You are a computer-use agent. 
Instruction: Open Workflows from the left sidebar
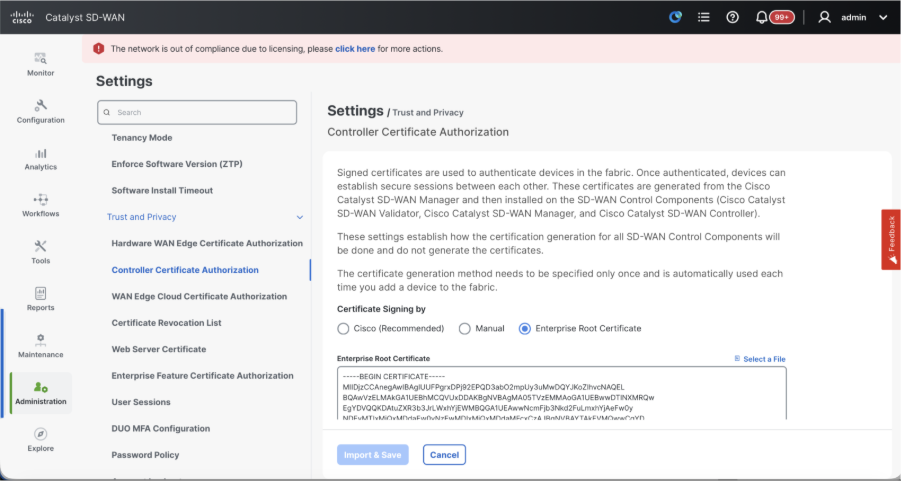point(40,205)
